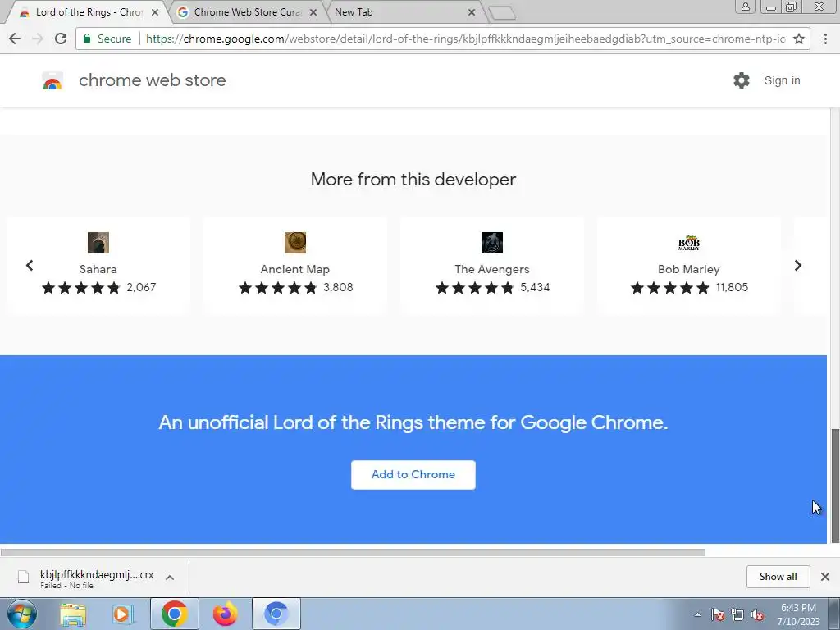Show all downloads
This screenshot has height=630, width=840.
click(x=778, y=577)
